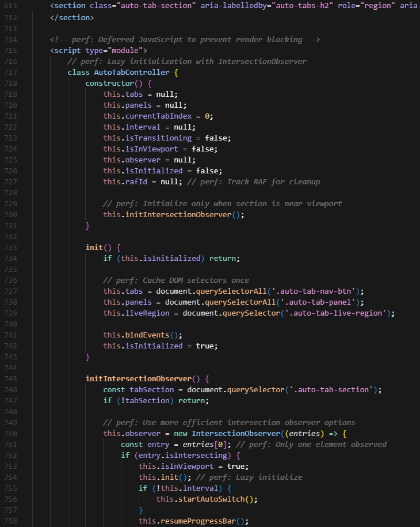Click the startAutoSwitch call on line 756

[x=214, y=499]
